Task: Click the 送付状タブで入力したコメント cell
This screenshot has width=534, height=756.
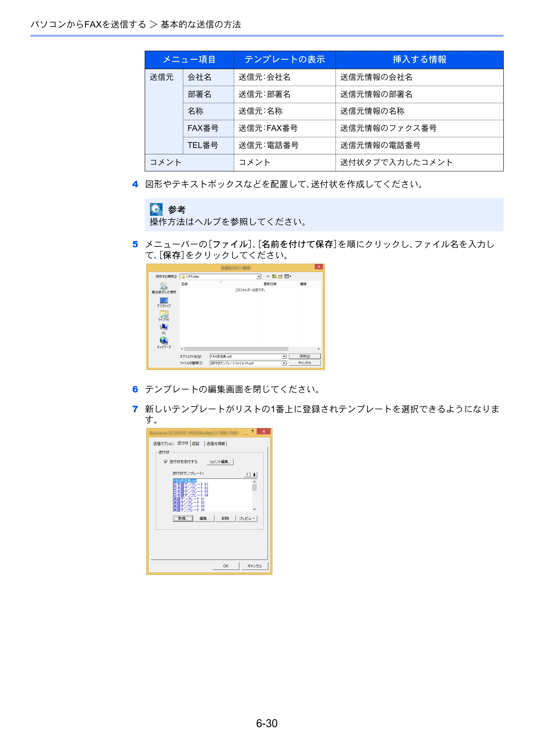Action: pyautogui.click(x=419, y=163)
